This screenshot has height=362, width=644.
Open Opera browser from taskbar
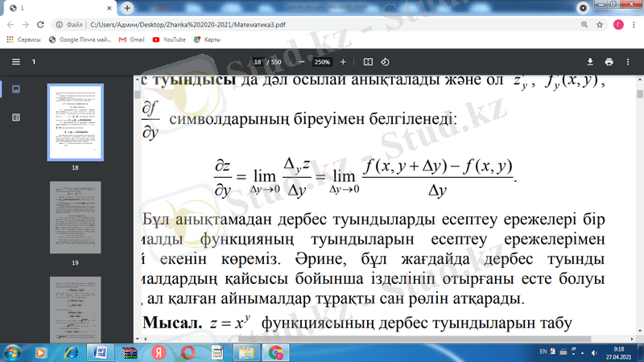click(x=188, y=353)
